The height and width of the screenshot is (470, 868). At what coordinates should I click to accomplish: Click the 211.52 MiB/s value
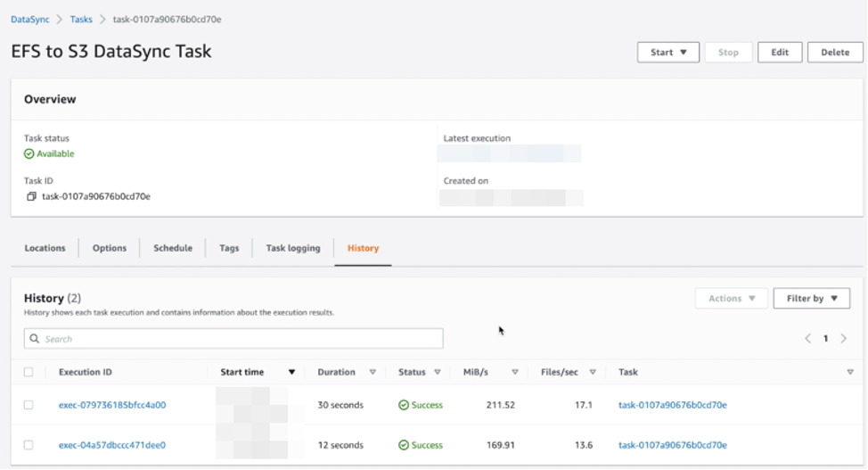pyautogui.click(x=501, y=405)
